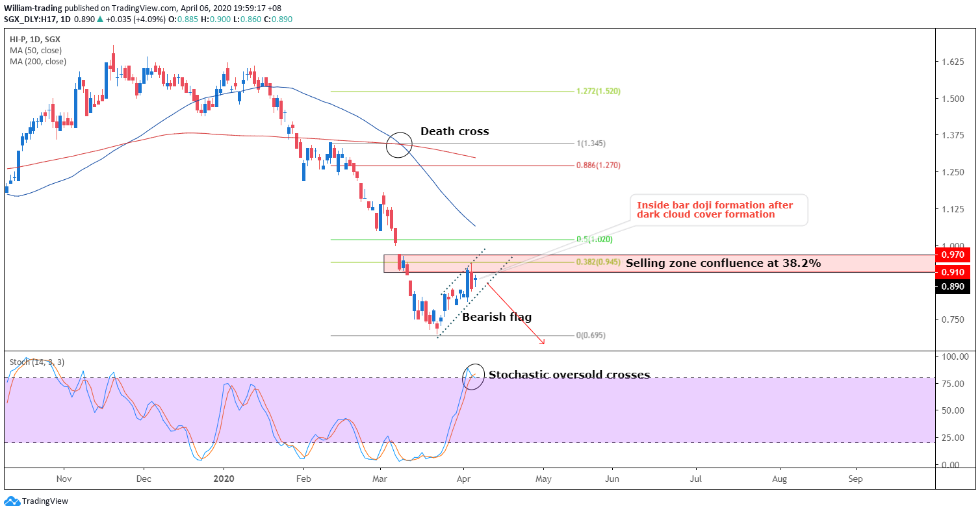The height and width of the screenshot is (513, 980).
Task: Click the Dec label on time axis
Action: (144, 479)
